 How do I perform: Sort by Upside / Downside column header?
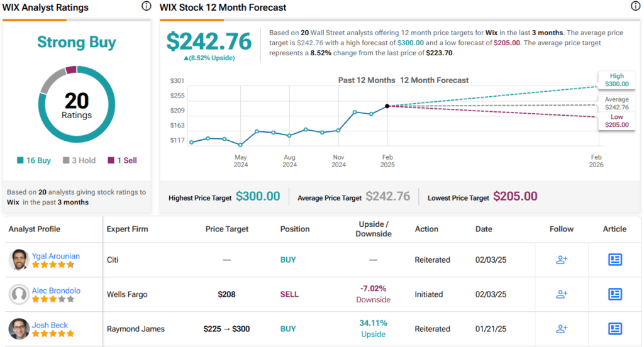[x=374, y=229]
